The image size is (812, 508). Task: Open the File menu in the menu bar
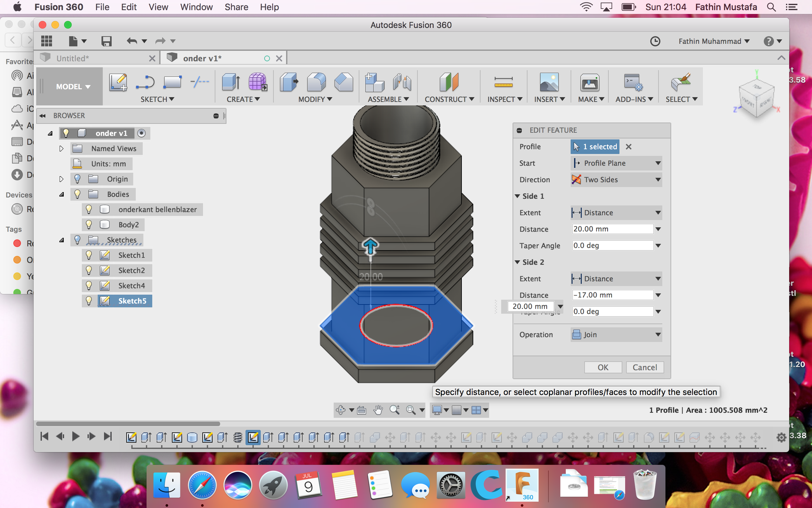pyautogui.click(x=102, y=7)
